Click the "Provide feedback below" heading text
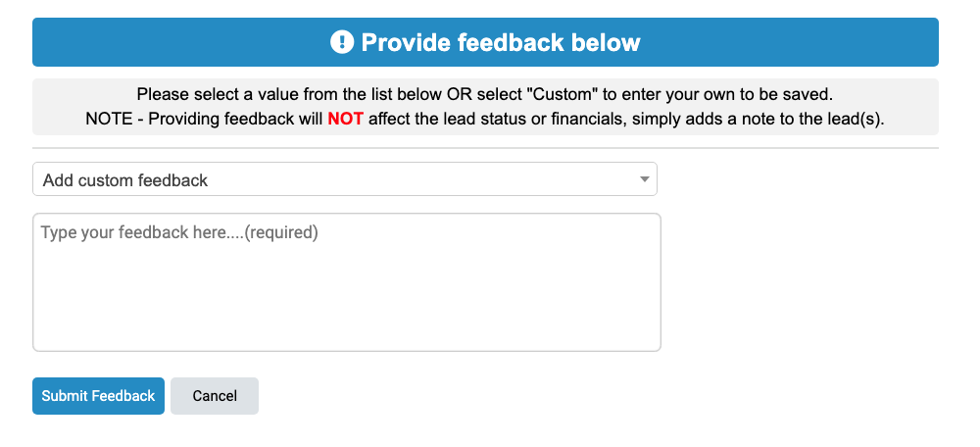 click(501, 42)
